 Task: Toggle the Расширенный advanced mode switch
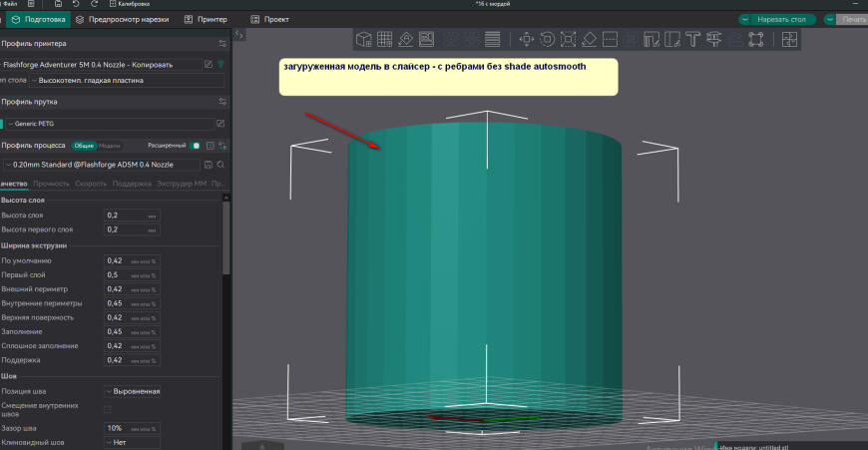[x=197, y=146]
